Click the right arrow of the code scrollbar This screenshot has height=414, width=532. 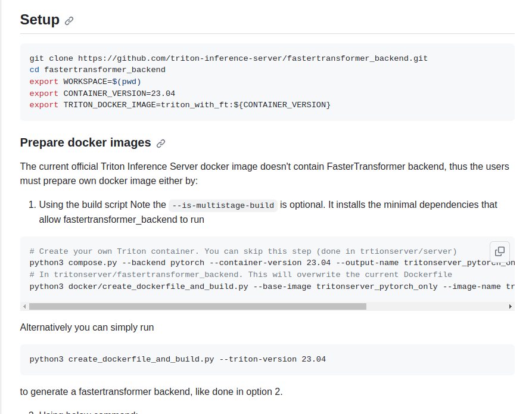(511, 306)
